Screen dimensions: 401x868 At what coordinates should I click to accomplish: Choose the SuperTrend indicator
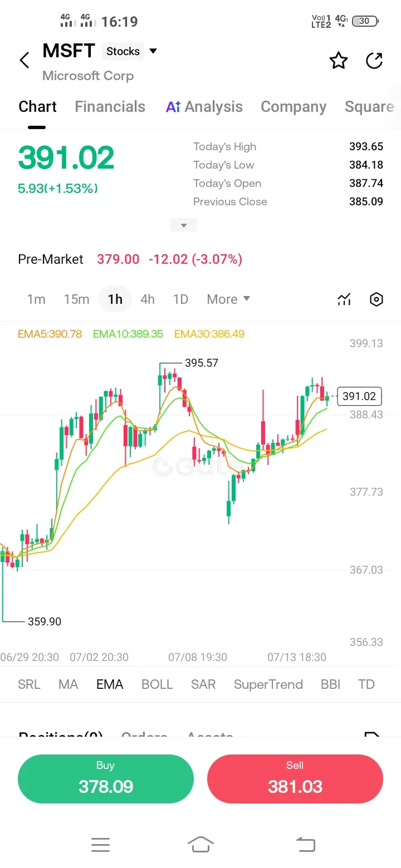click(x=268, y=684)
